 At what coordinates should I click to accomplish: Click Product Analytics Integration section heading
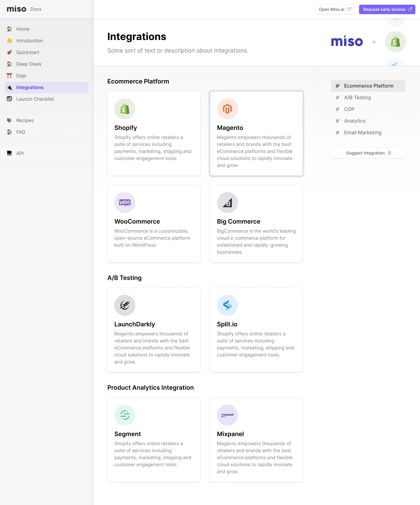pos(150,387)
